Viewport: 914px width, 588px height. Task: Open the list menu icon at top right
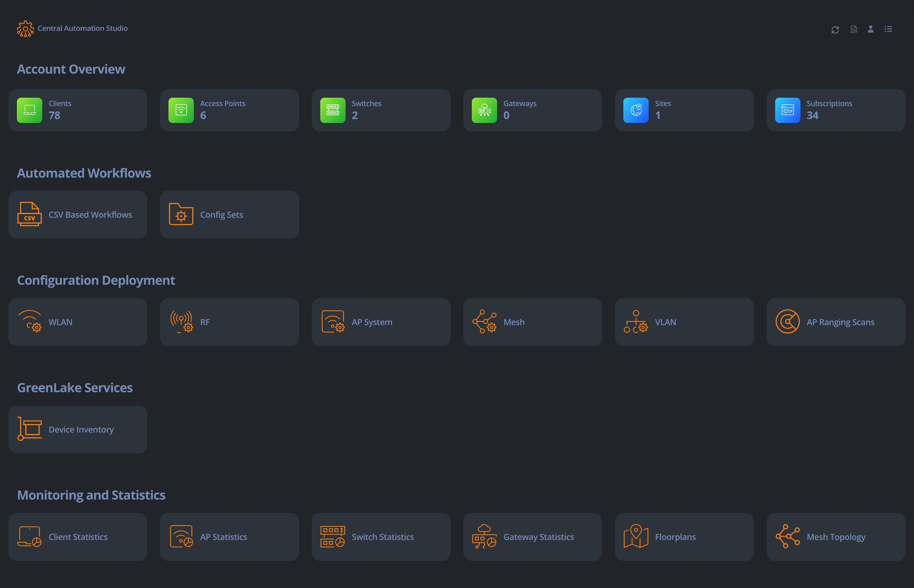[x=888, y=29]
